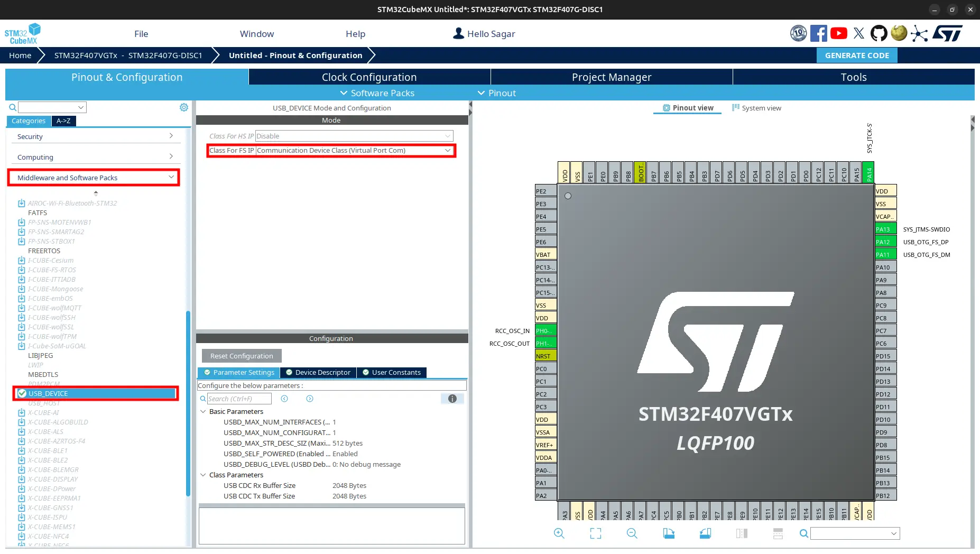The height and width of the screenshot is (554, 980).
Task: Click the download icon beside I-CUBE-Cesium
Action: click(22, 260)
